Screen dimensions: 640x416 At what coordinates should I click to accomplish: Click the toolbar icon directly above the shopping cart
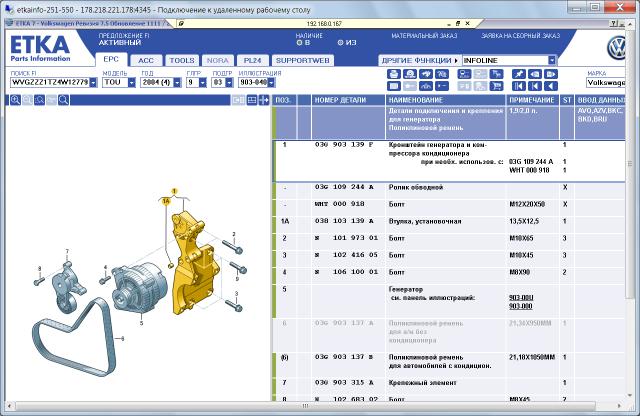496,74
